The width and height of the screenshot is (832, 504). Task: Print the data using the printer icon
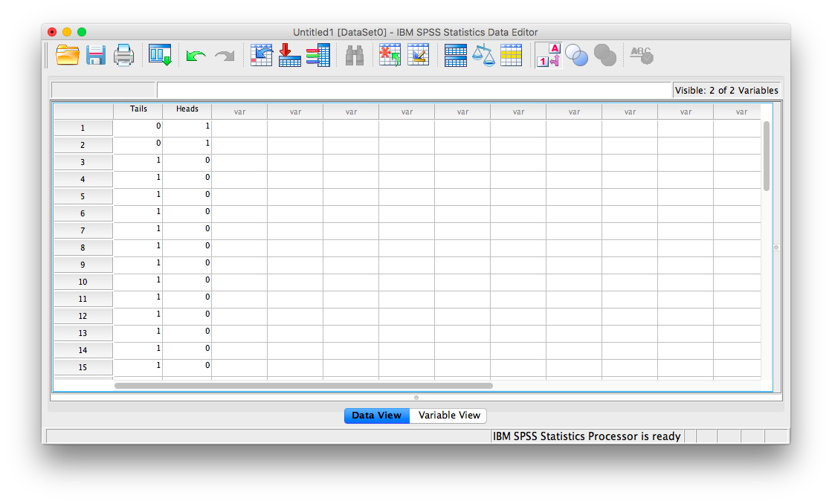[x=123, y=56]
